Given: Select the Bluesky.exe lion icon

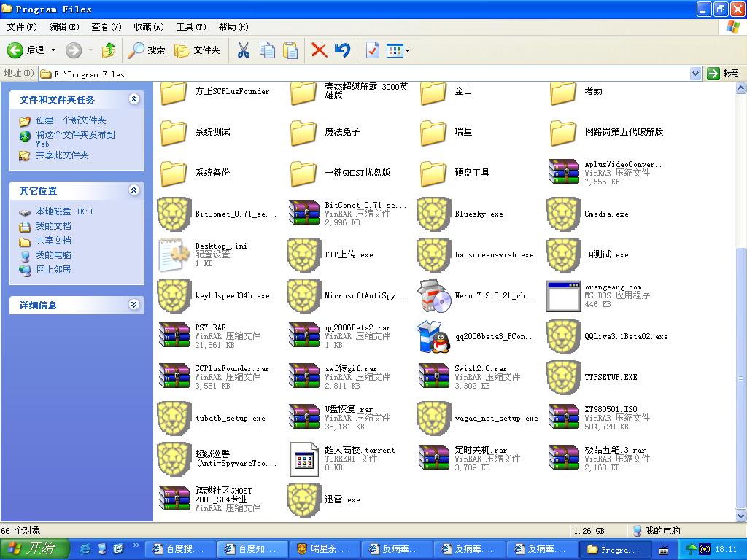Looking at the screenshot, I should pos(433,214).
